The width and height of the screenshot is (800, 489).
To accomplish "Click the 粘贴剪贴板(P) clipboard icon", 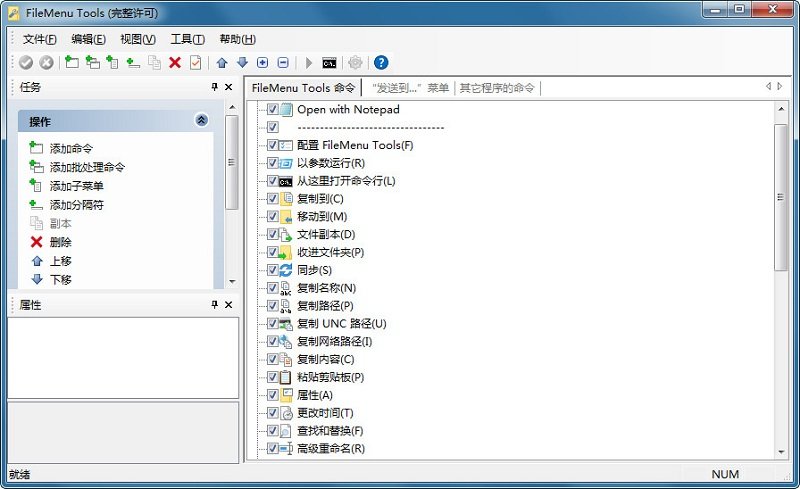I will point(286,377).
